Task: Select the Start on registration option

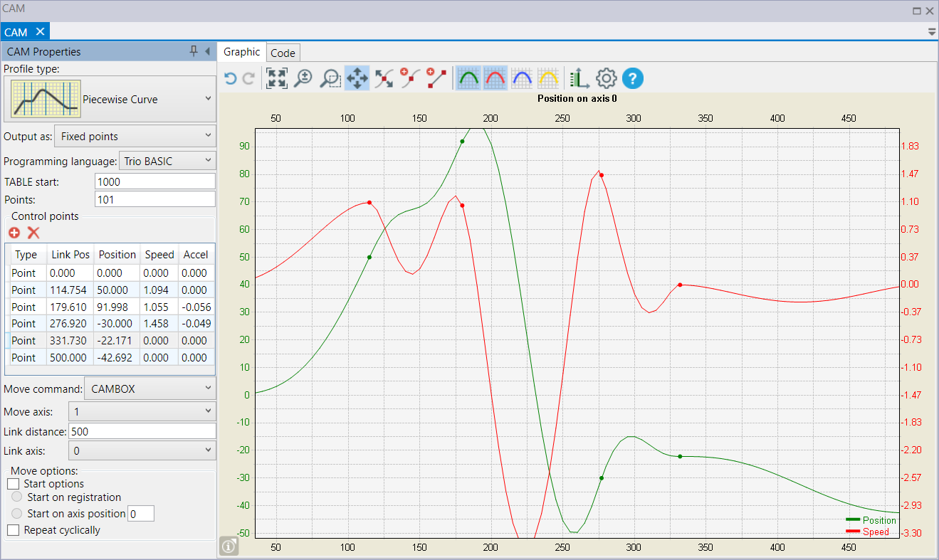Action: point(16,497)
